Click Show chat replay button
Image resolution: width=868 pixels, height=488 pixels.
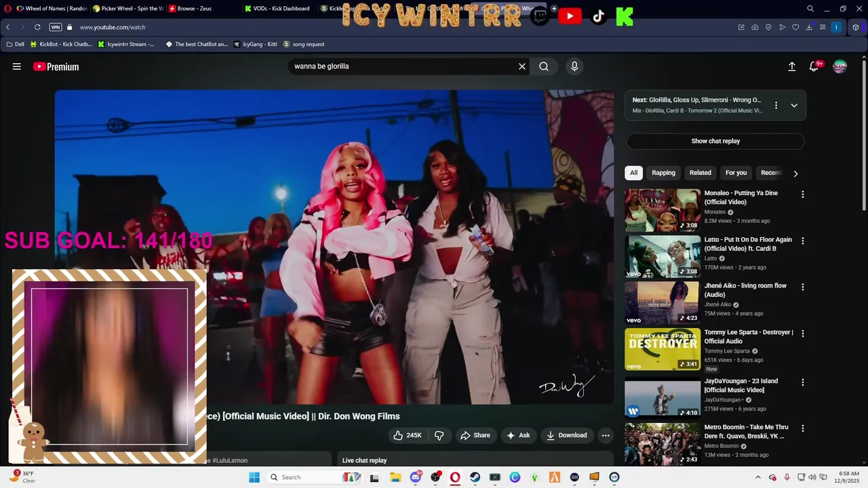tap(715, 141)
